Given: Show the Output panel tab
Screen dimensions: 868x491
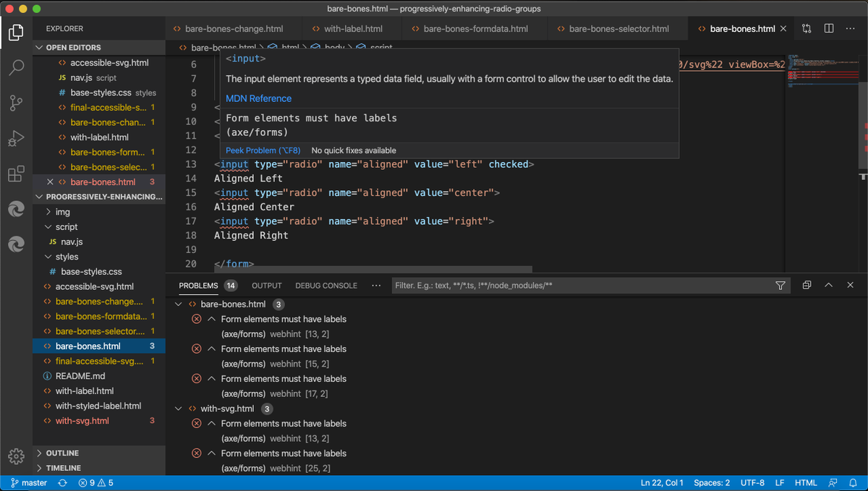Looking at the screenshot, I should pyautogui.click(x=267, y=286).
